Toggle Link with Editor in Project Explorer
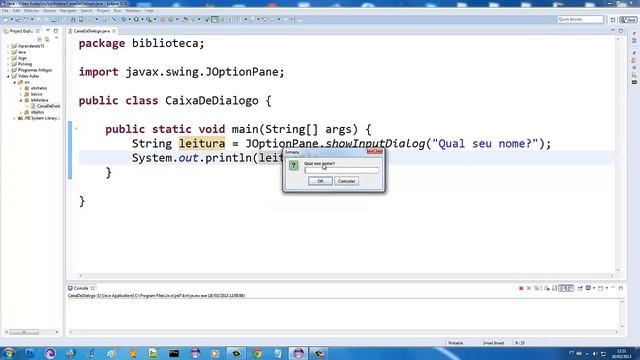This screenshot has width=640, height=360. (x=47, y=39)
